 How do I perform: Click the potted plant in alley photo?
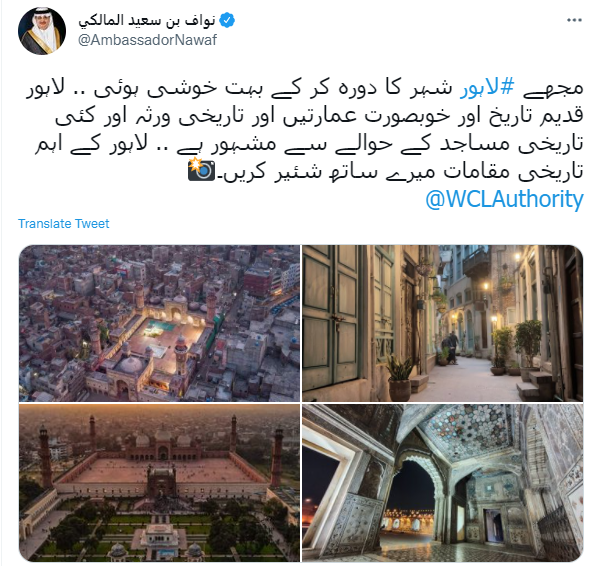[399, 378]
